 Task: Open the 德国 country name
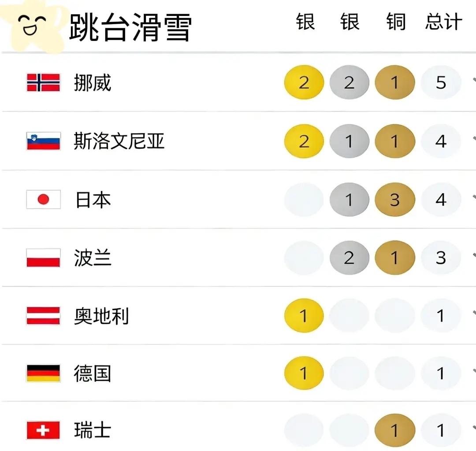click(93, 373)
